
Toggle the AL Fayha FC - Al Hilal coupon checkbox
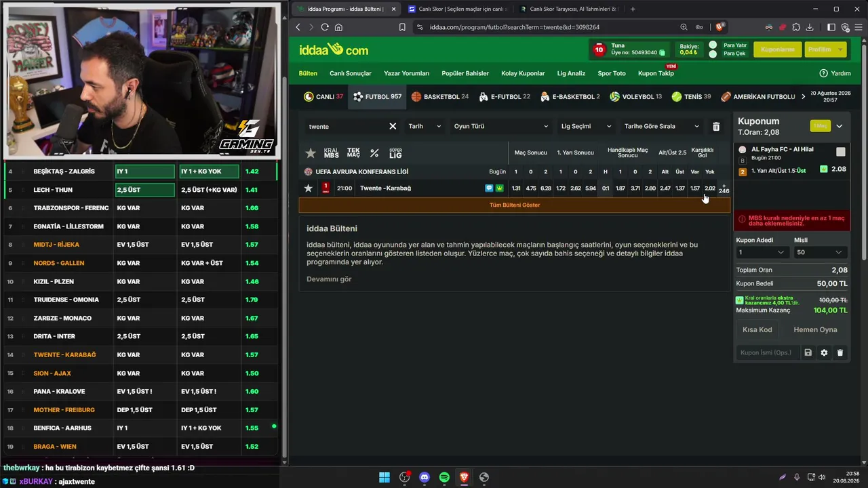(841, 152)
